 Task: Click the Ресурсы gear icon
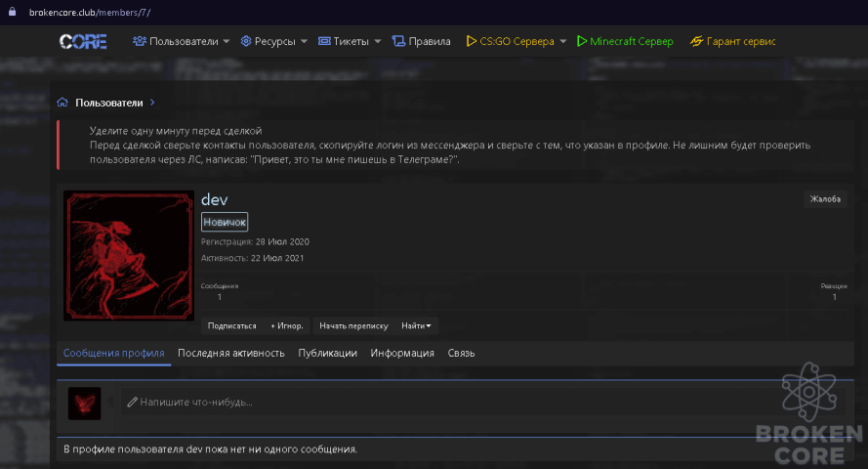coord(246,41)
